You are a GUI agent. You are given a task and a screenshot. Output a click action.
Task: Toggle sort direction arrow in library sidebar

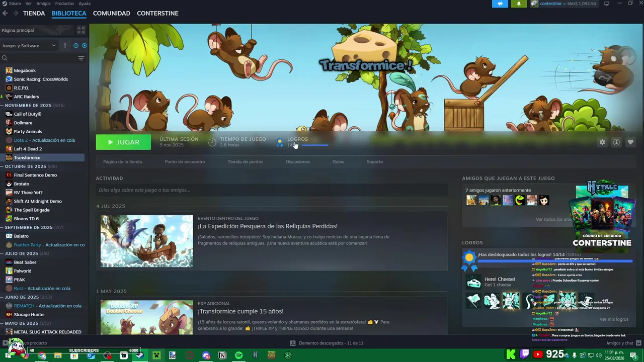[x=65, y=46]
